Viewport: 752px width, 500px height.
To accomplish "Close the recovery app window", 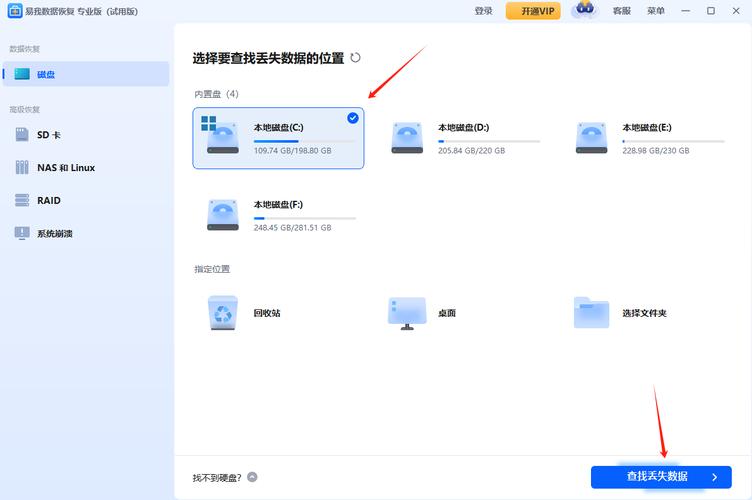I will click(736, 11).
